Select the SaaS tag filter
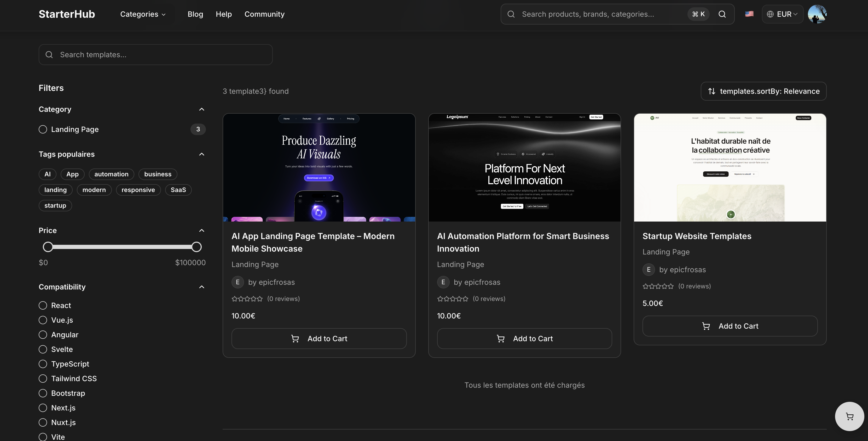The height and width of the screenshot is (441, 868). tap(178, 190)
